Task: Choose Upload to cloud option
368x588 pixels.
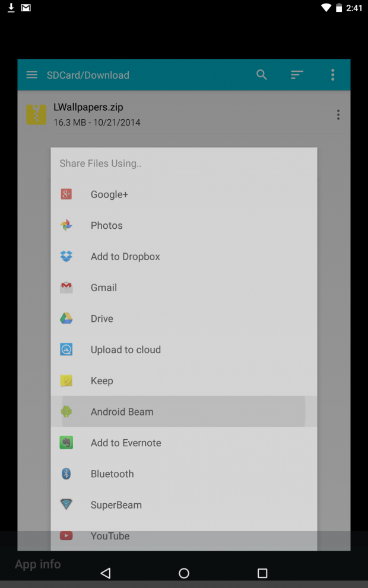Action: [184, 350]
